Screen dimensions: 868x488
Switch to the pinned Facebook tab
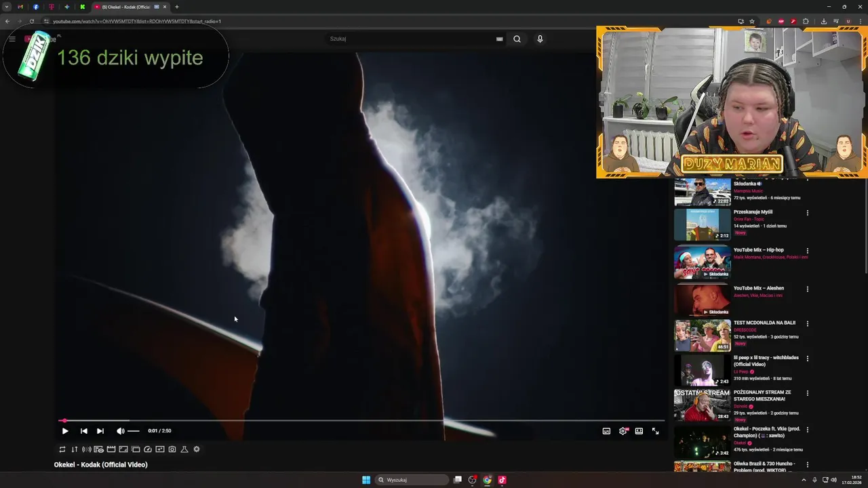(36, 7)
